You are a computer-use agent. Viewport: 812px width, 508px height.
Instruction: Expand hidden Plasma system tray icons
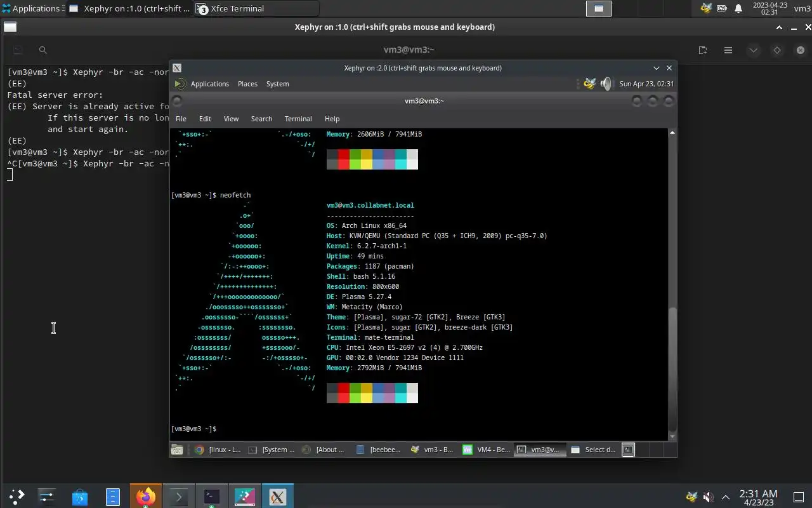725,497
